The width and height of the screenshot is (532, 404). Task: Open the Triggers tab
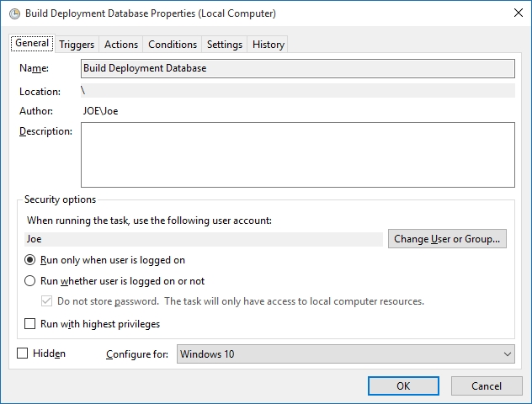(77, 45)
